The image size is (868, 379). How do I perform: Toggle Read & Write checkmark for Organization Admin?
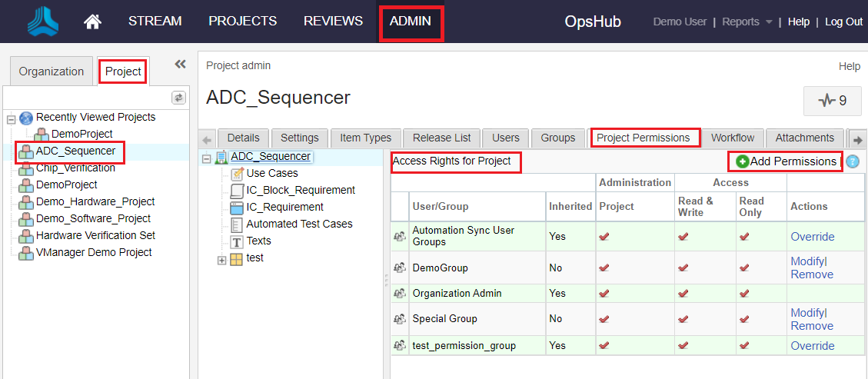(683, 294)
